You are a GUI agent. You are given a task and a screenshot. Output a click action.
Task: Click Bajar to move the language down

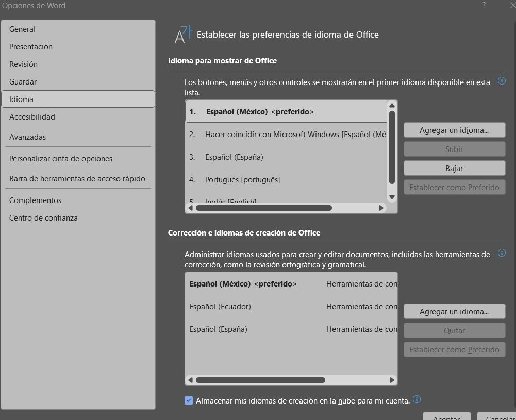click(x=455, y=169)
